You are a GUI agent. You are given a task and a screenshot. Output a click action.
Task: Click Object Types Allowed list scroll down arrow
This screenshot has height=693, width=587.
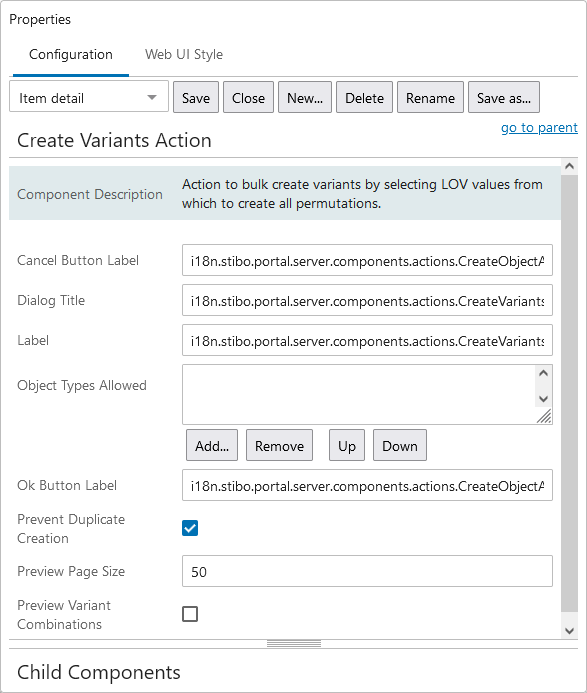coord(543,399)
